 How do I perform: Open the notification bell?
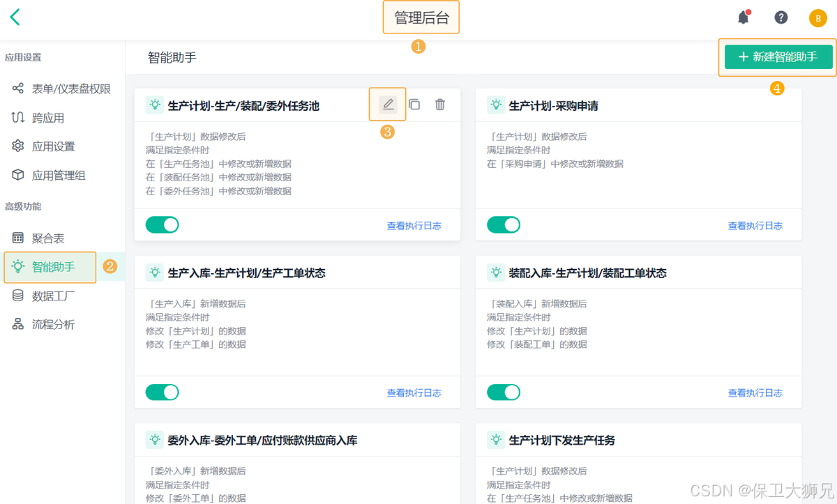pyautogui.click(x=744, y=17)
